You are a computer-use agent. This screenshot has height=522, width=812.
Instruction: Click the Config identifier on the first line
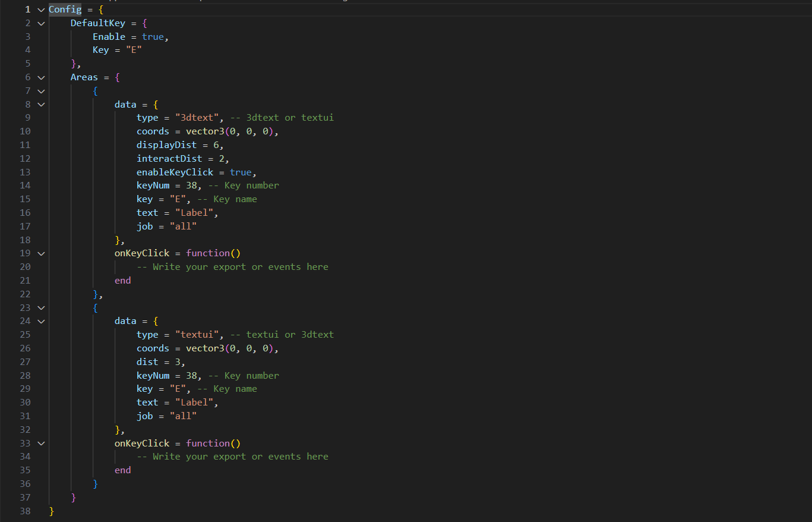pyautogui.click(x=65, y=10)
